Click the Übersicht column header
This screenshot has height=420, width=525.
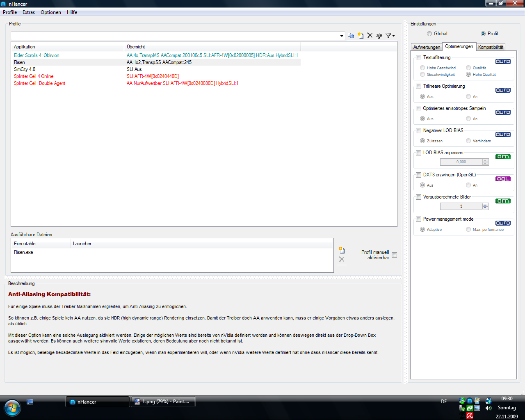212,47
